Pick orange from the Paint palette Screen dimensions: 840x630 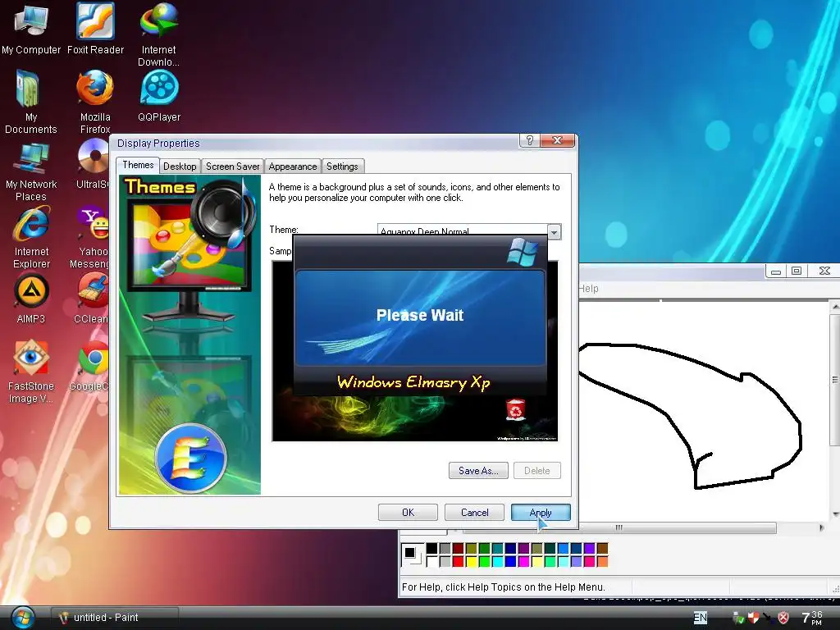(x=603, y=561)
